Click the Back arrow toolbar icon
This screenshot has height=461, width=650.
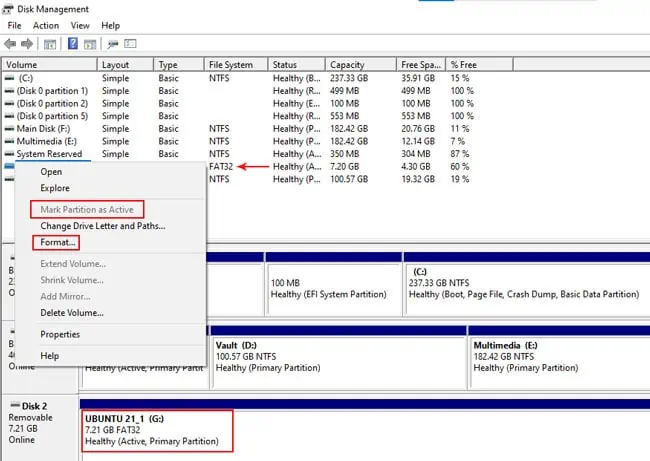[10, 44]
